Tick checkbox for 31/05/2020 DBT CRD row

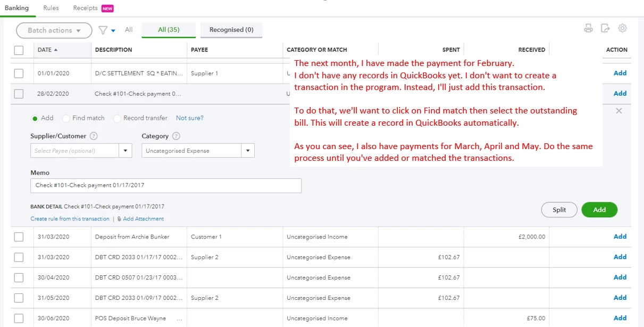pos(19,298)
